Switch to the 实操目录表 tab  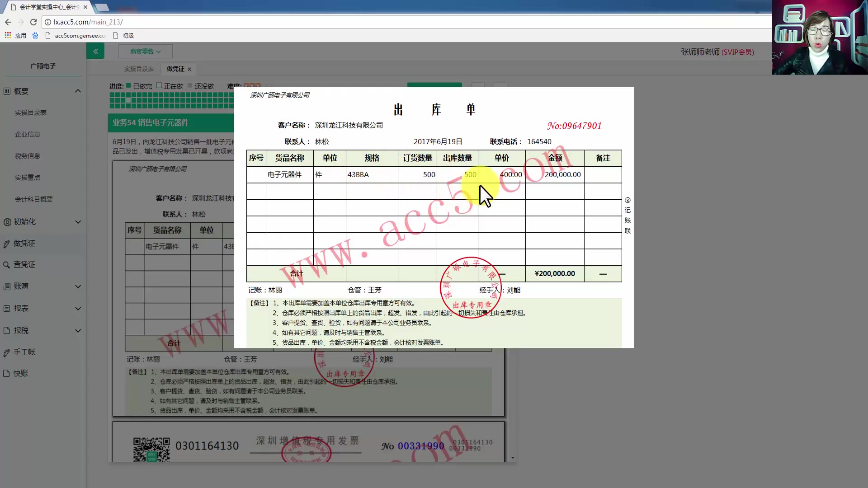tap(139, 69)
